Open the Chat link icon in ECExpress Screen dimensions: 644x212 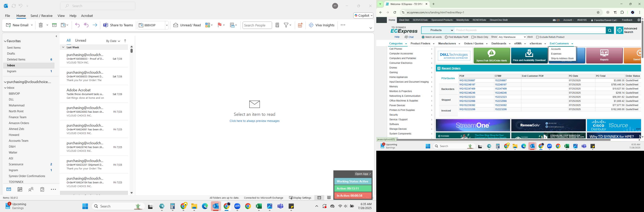tap(409, 37)
